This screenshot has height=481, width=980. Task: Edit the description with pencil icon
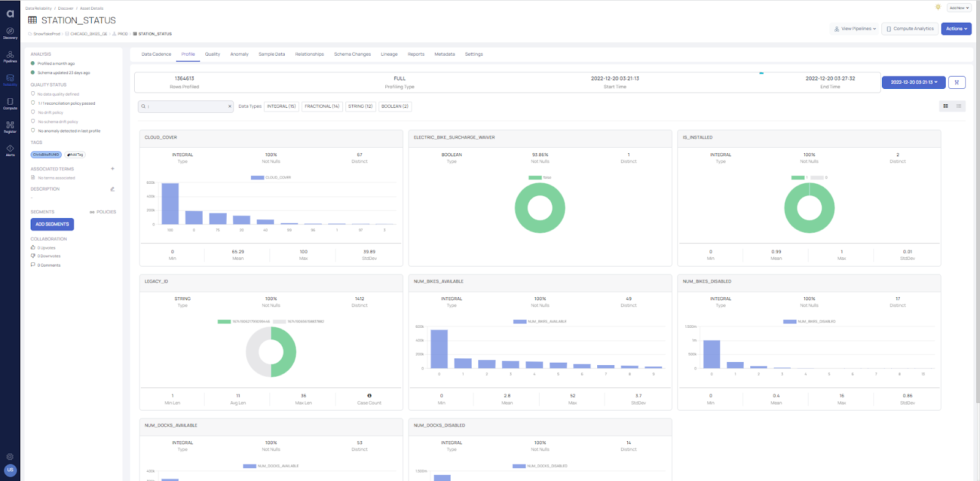pyautogui.click(x=112, y=189)
